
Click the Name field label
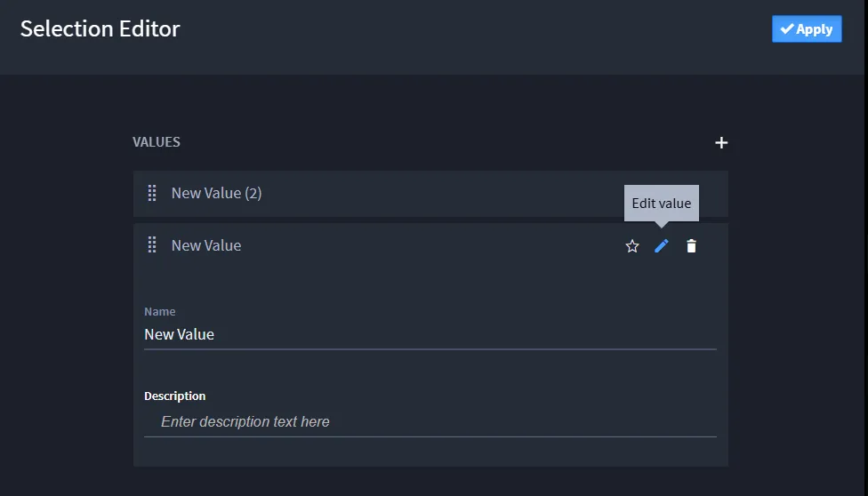pyautogui.click(x=159, y=312)
